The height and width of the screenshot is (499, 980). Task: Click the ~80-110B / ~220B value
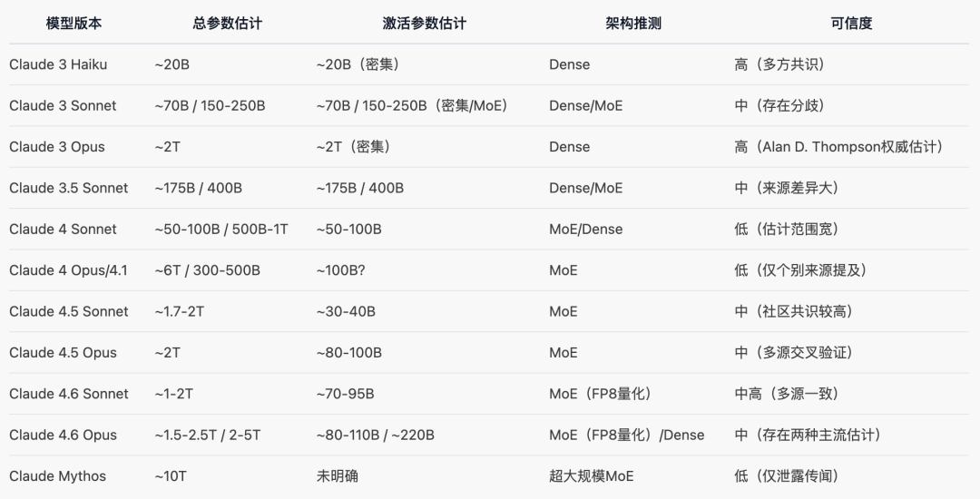pyautogui.click(x=376, y=435)
